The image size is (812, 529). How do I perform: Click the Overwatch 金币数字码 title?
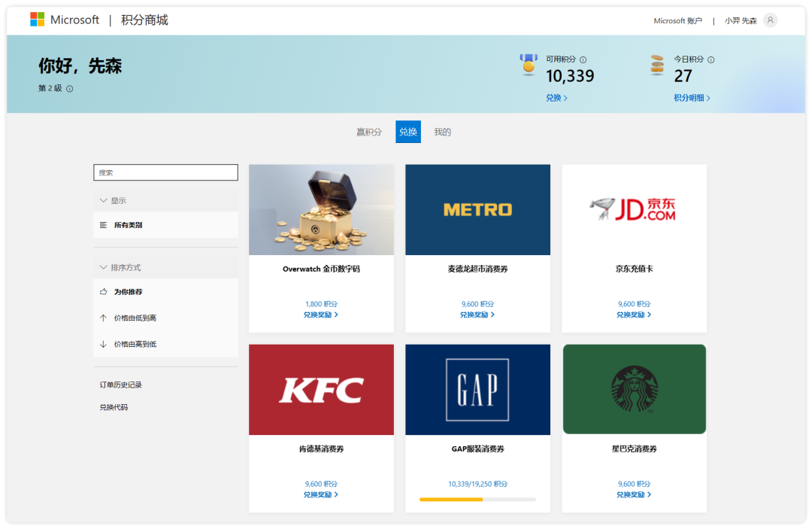click(321, 269)
